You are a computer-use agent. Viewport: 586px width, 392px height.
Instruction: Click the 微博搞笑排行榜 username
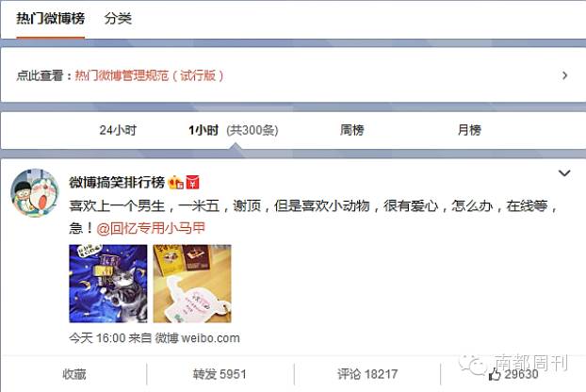tap(117, 183)
